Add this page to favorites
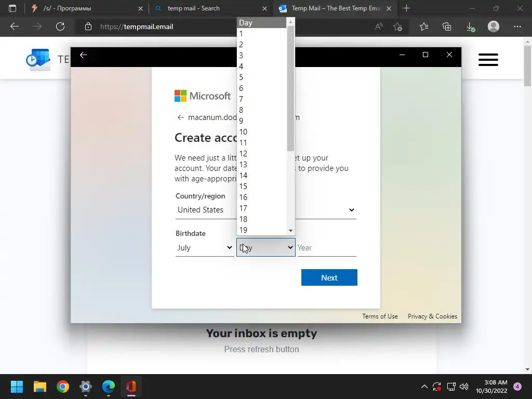 click(x=397, y=26)
